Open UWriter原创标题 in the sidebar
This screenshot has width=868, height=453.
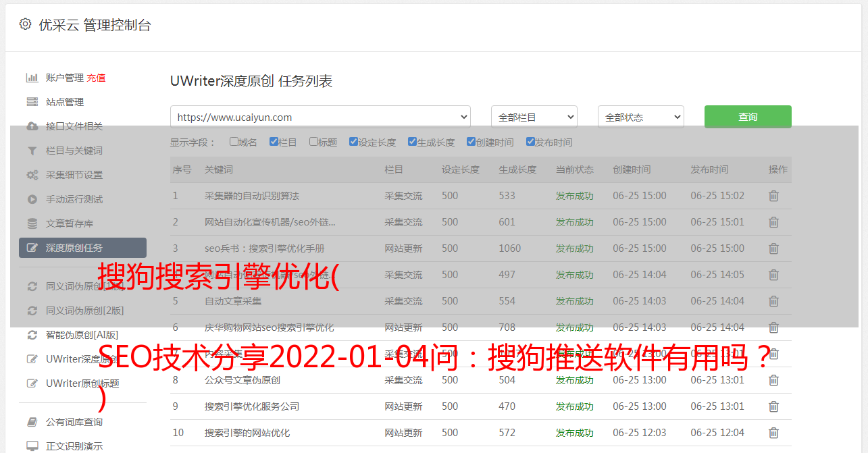82,383
